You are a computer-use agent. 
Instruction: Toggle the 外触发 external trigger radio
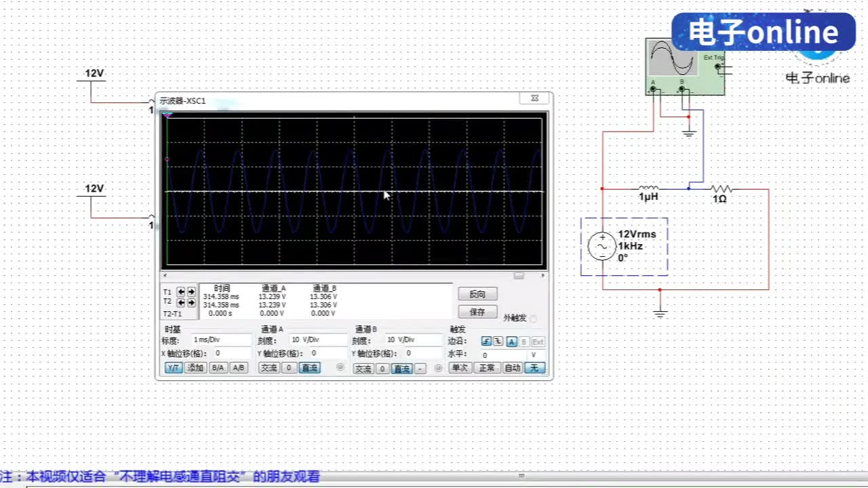[x=533, y=319]
